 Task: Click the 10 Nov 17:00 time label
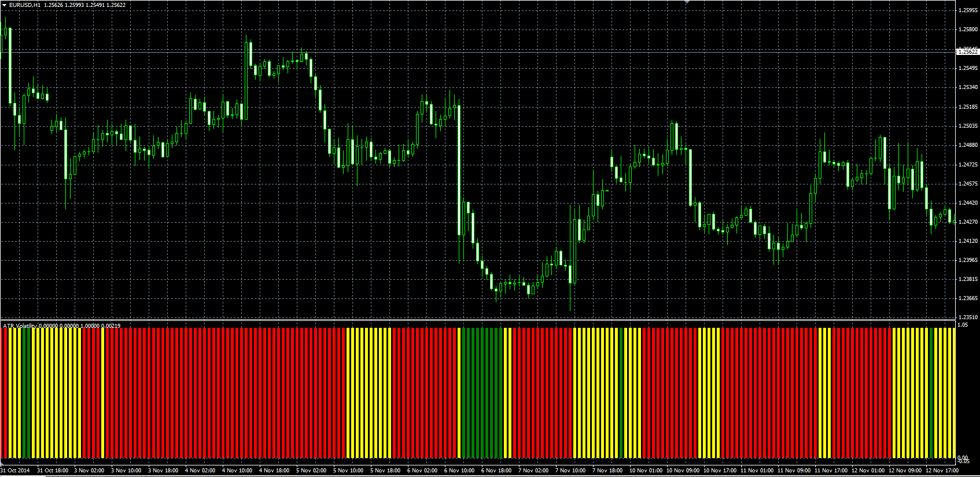pyautogui.click(x=720, y=471)
